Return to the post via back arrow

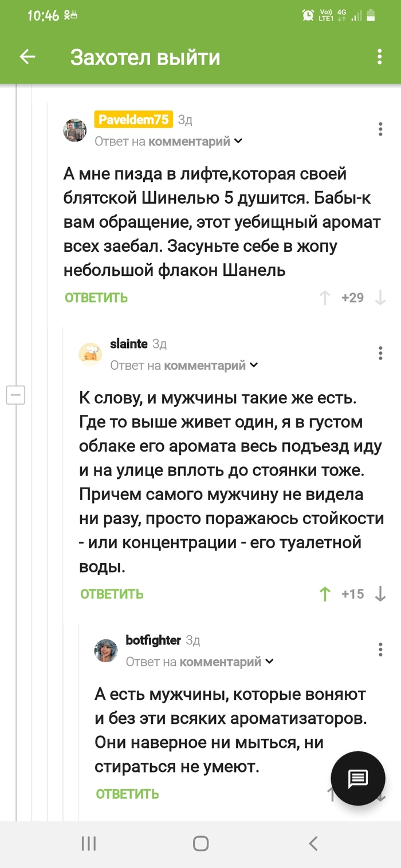pyautogui.click(x=26, y=56)
